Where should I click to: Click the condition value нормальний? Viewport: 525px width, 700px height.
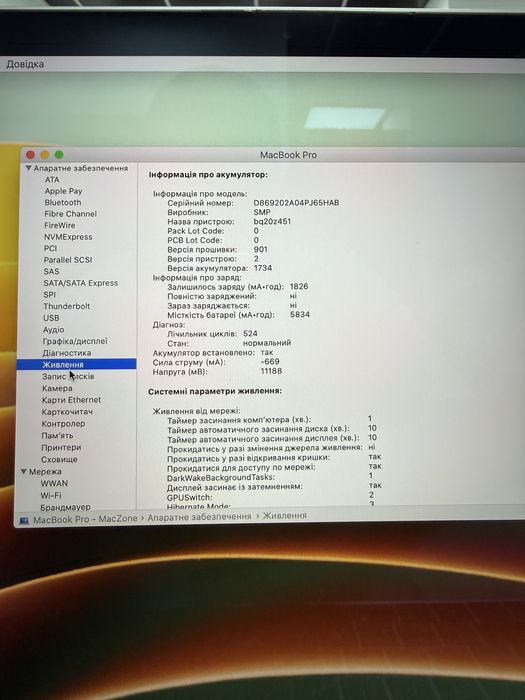tap(267, 343)
